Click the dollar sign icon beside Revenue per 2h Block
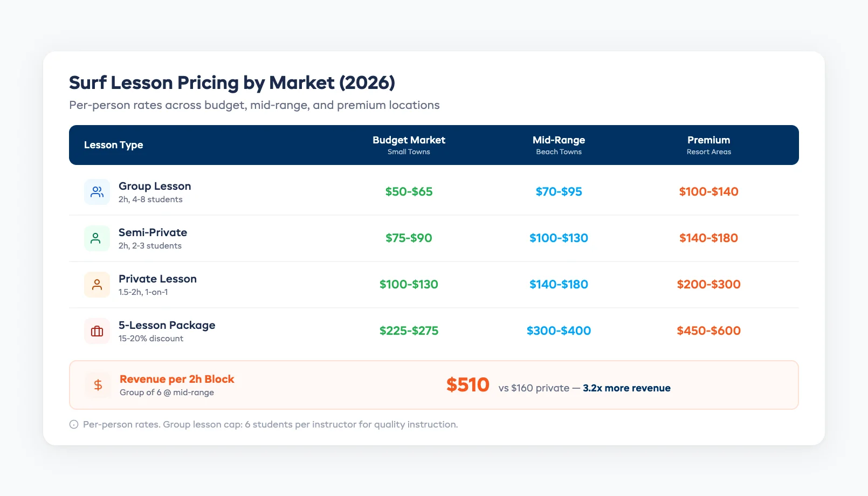Screen dimensions: 868x496 click(98, 384)
